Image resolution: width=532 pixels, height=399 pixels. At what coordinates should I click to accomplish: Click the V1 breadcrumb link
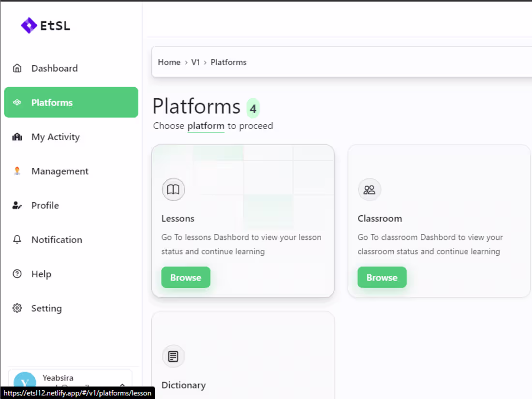(x=195, y=62)
